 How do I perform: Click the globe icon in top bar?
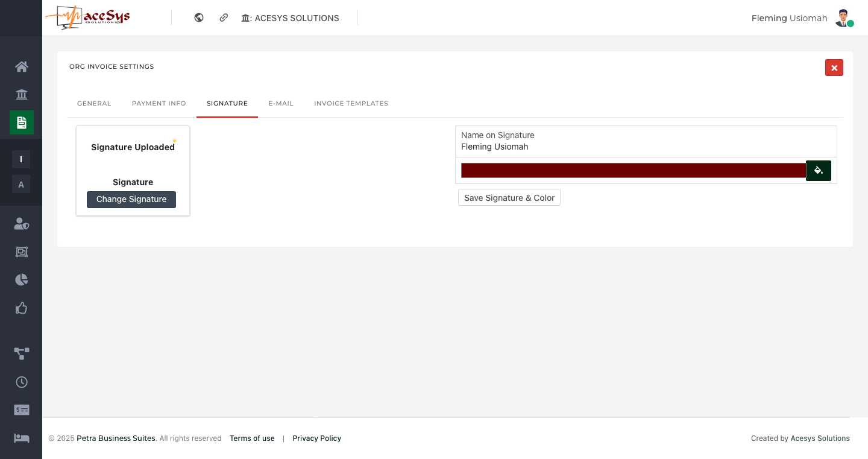tap(199, 18)
